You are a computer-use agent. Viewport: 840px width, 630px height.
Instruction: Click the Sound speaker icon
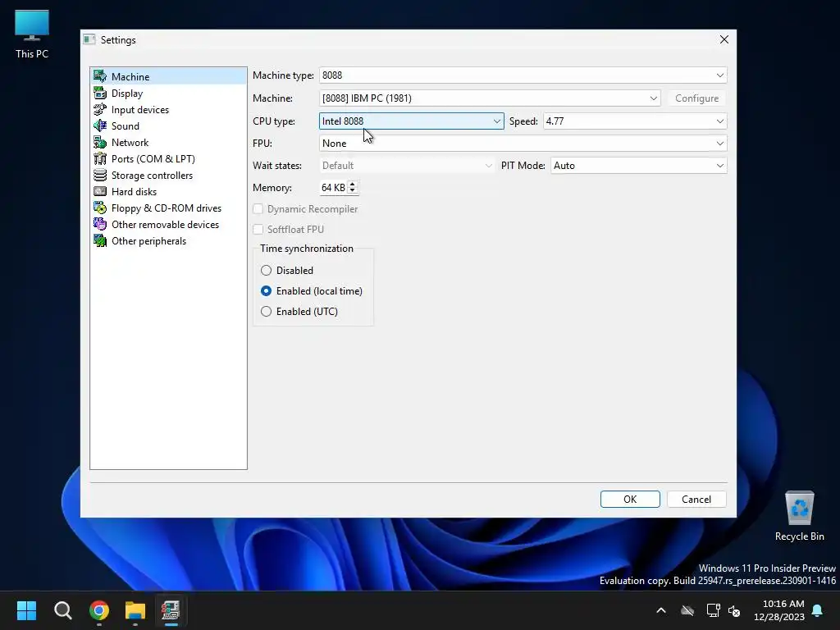(x=99, y=126)
